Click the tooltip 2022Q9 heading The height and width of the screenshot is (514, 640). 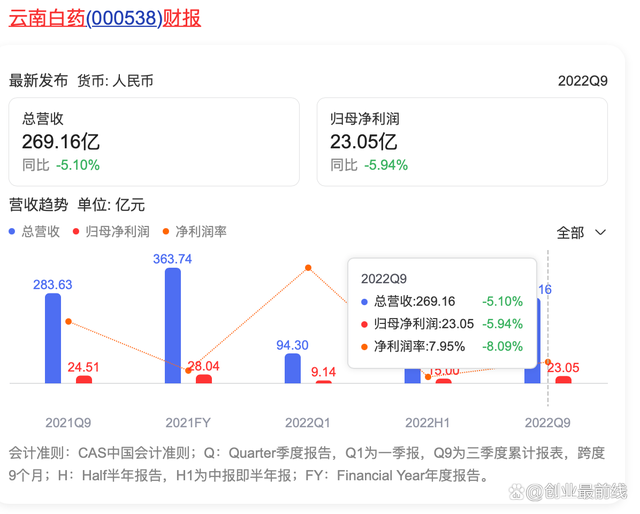tap(384, 279)
